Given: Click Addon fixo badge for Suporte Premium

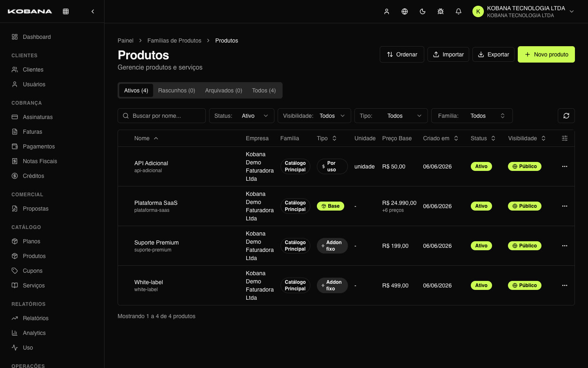Looking at the screenshot, I should click(x=332, y=246).
